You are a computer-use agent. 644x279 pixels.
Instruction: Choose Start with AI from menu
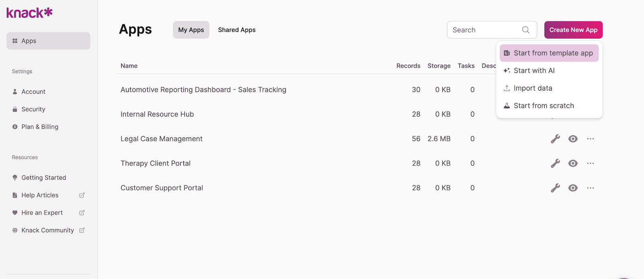(534, 70)
